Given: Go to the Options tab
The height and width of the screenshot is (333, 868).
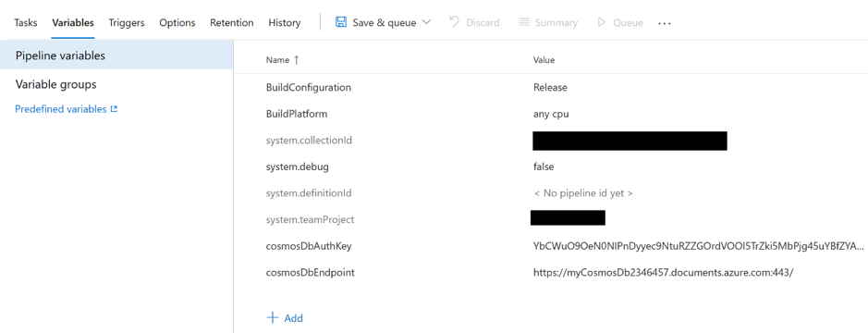Looking at the screenshot, I should [x=177, y=23].
